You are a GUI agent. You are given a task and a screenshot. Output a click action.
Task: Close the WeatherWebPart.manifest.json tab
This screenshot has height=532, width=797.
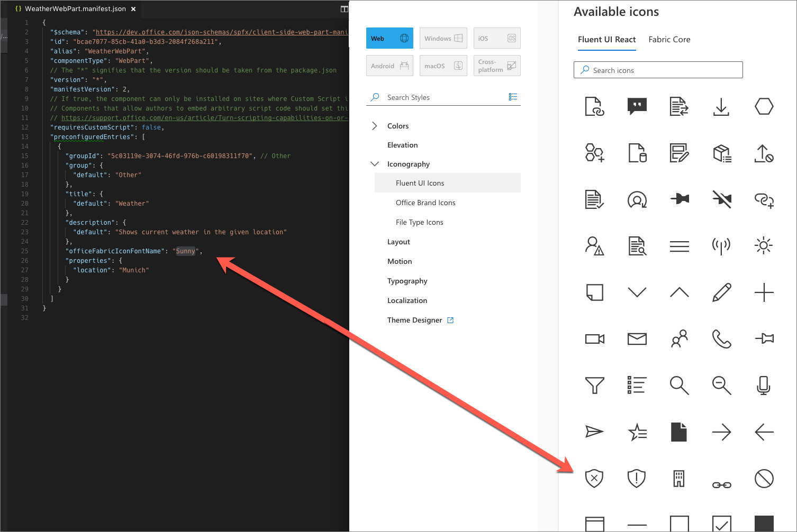click(x=133, y=9)
